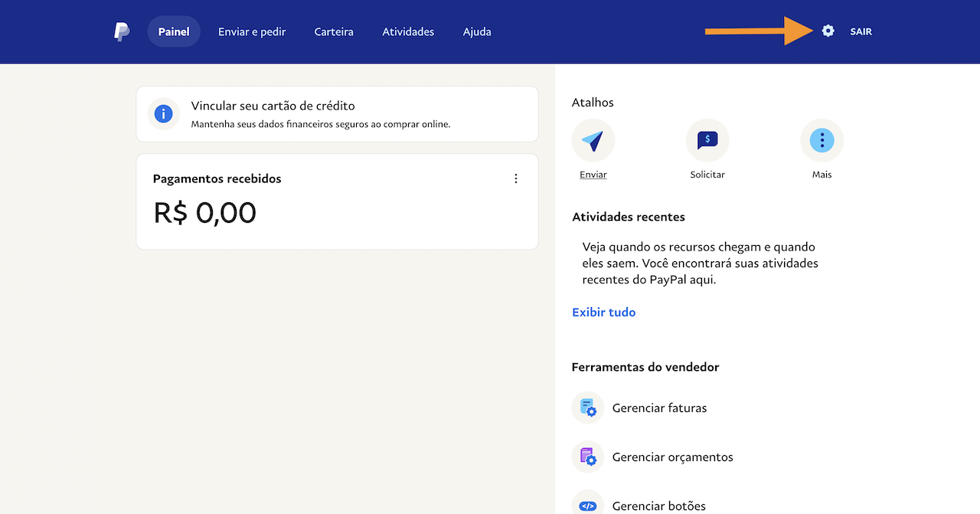Image resolution: width=980 pixels, height=514 pixels.
Task: Open Pagamentos recebidos three-dot menu
Action: pyautogui.click(x=516, y=178)
